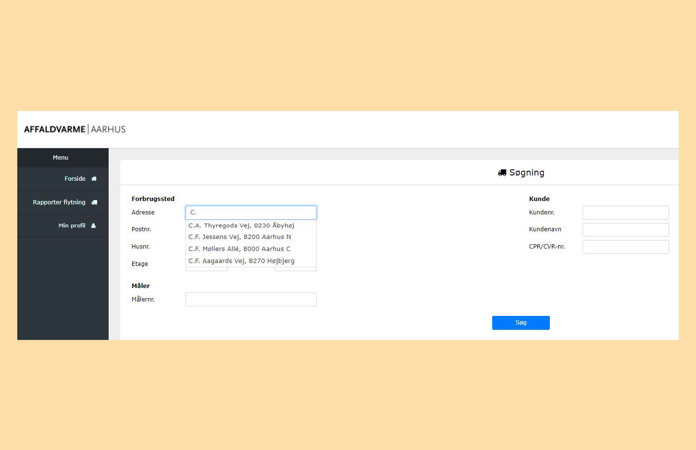This screenshot has width=696, height=450.
Task: Click the truck icon beside Søgning heading
Action: click(502, 173)
